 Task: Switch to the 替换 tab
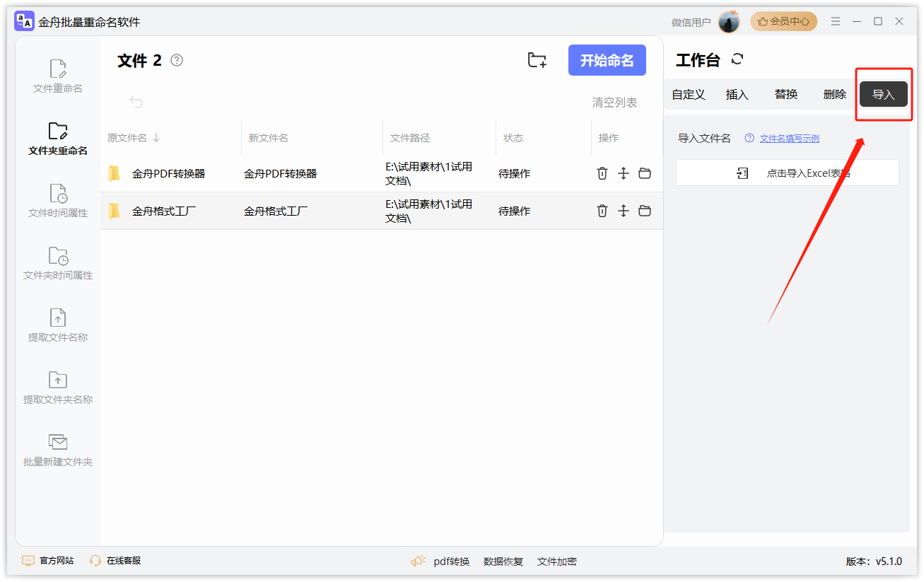pos(786,94)
